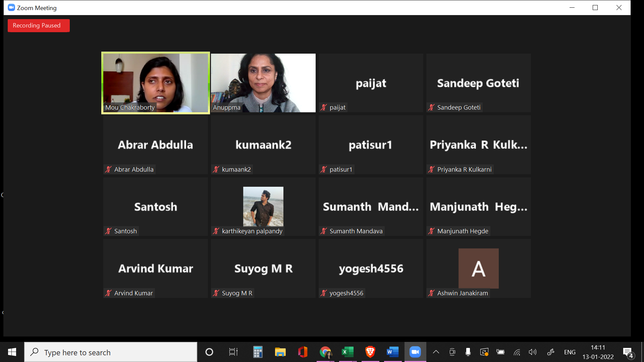The height and width of the screenshot is (362, 644).
Task: Open the volume control in tray
Action: click(532, 352)
